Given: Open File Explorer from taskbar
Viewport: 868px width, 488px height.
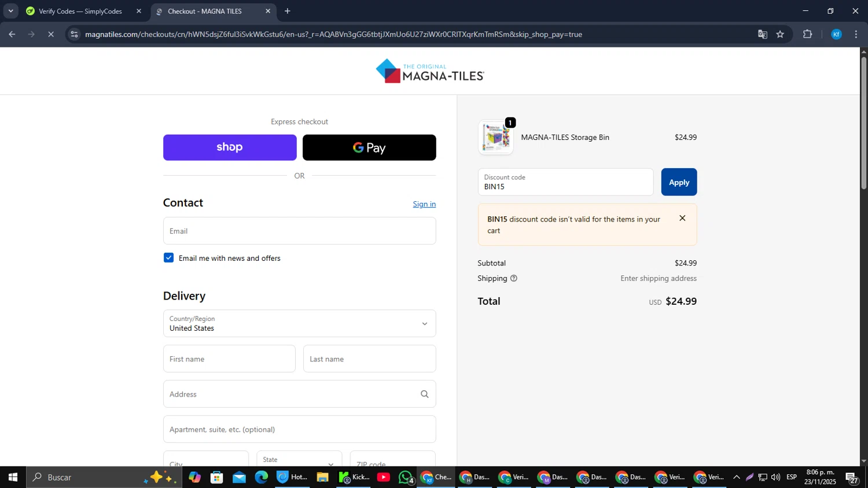Looking at the screenshot, I should click(x=322, y=477).
